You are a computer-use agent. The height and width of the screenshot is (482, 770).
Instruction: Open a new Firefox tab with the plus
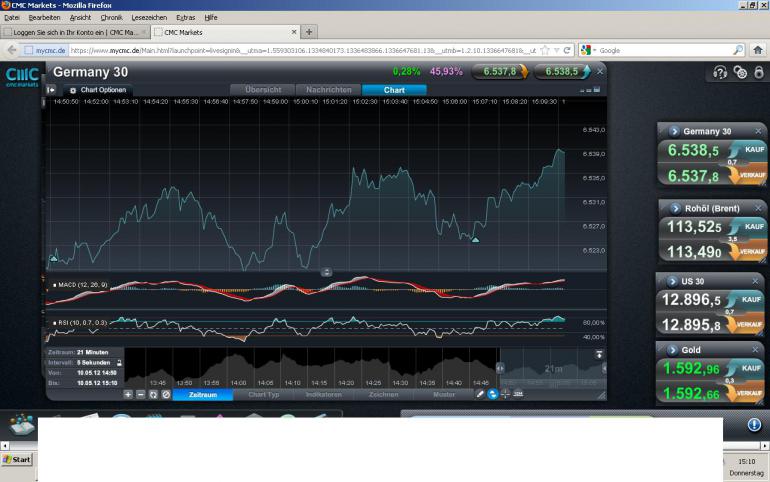[x=309, y=32]
